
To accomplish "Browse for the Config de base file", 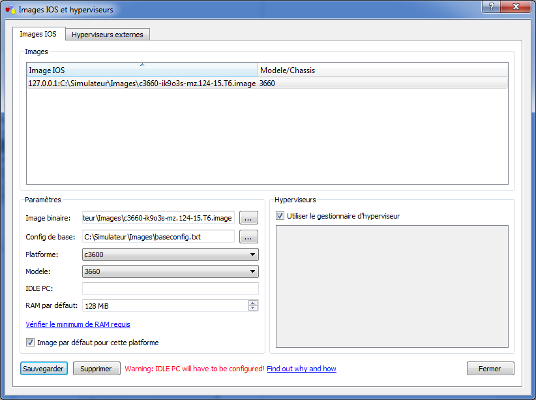I will [249, 237].
